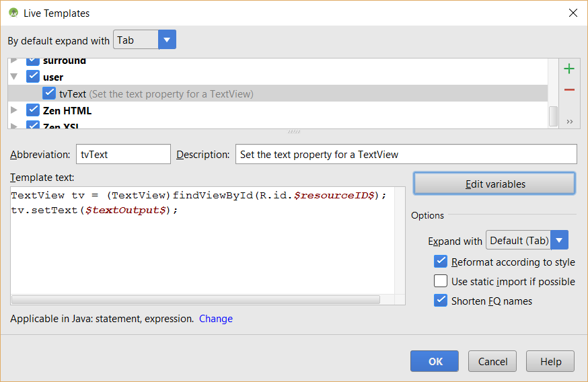Viewport: 588px width, 382px height.
Task: Toggle Reformat according to style checkbox
Action: click(441, 262)
